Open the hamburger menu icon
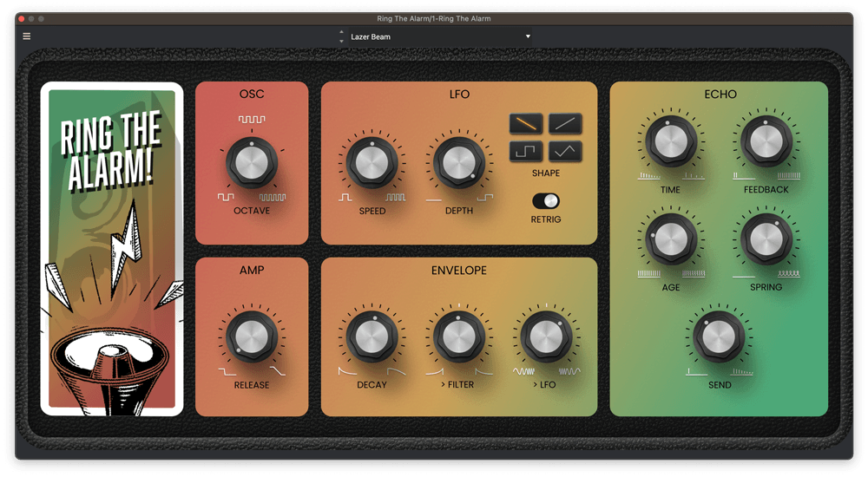This screenshot has width=868, height=477. (27, 36)
